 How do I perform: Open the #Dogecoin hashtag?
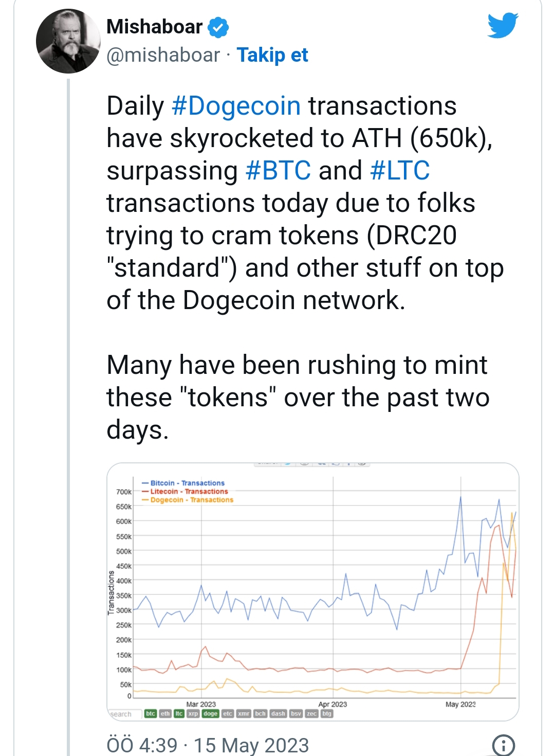click(x=236, y=106)
